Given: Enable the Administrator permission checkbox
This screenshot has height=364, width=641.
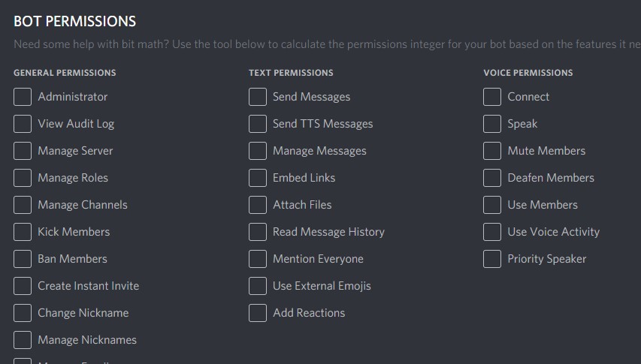Looking at the screenshot, I should click(x=23, y=97).
